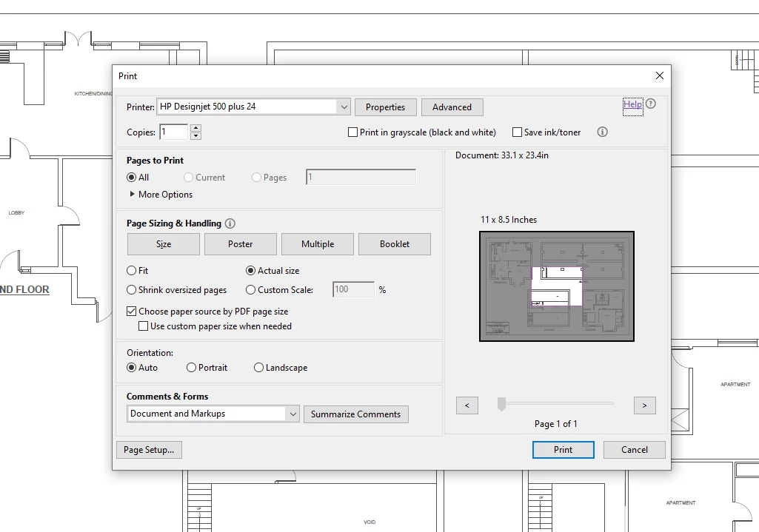Click the print preview thumbnail
The height and width of the screenshot is (532, 759).
point(557,286)
